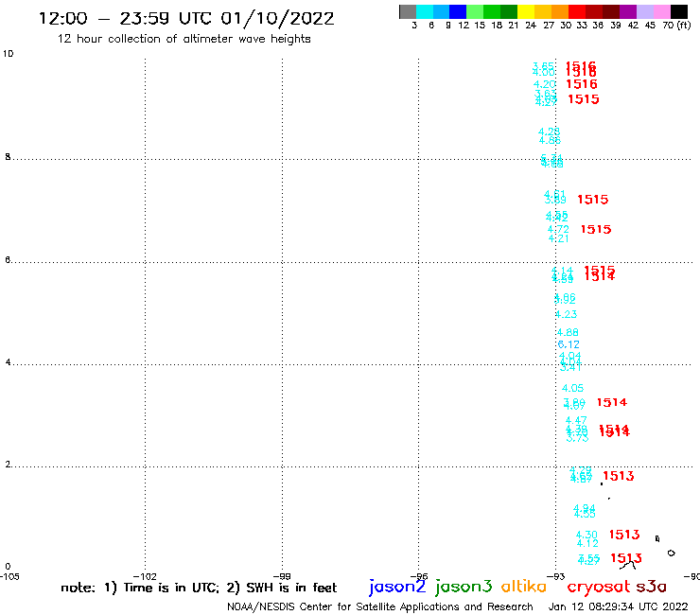Click the note about UTC and SWH feet
Viewport: 700px width, 615px height.
199,588
